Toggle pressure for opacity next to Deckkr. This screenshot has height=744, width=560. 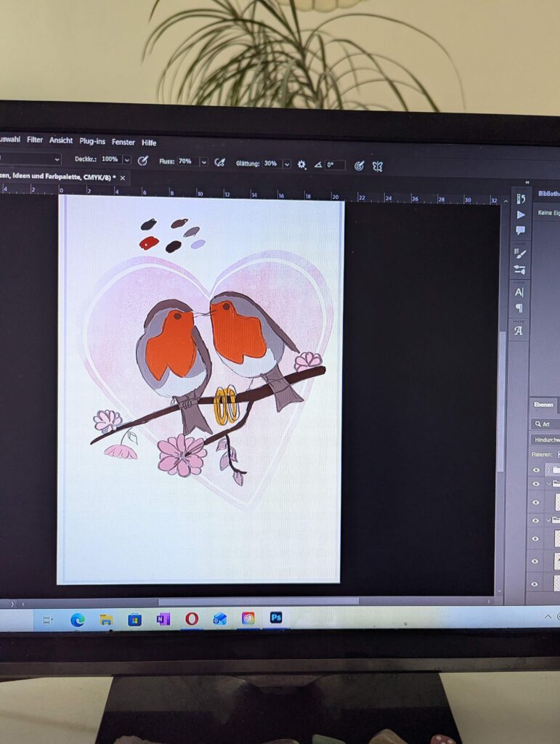[143, 161]
